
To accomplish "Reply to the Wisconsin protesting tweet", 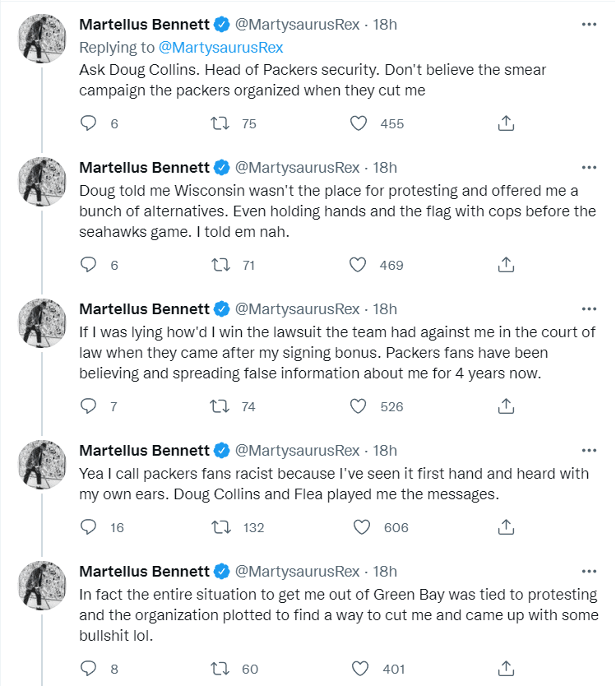I will 89,265.
